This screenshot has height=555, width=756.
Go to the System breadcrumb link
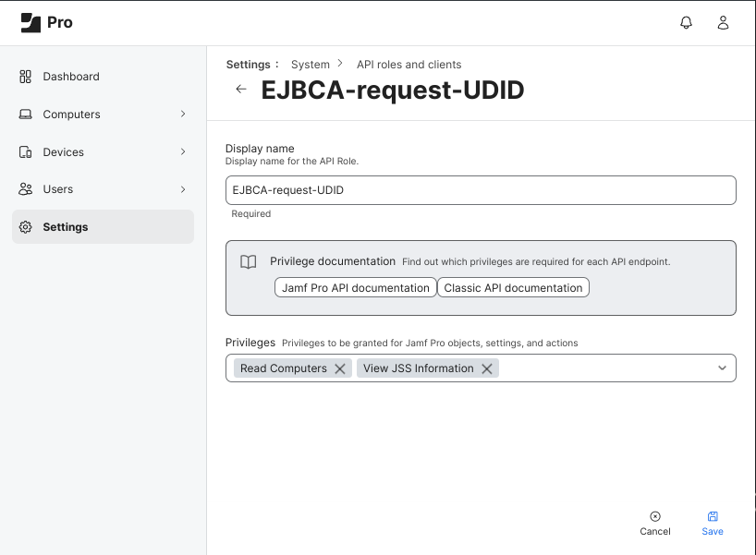(311, 65)
